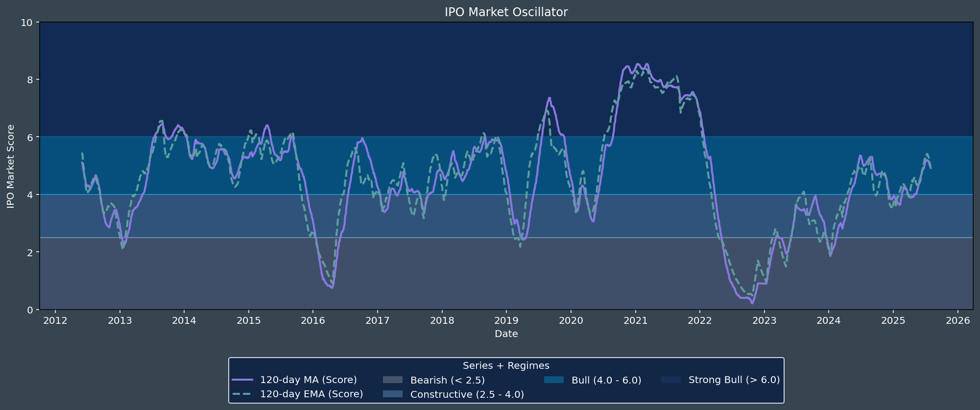Click the Strong Bull (> 6.0) legend swatch
Viewport: 980px width, 410px height.
[x=670, y=380]
